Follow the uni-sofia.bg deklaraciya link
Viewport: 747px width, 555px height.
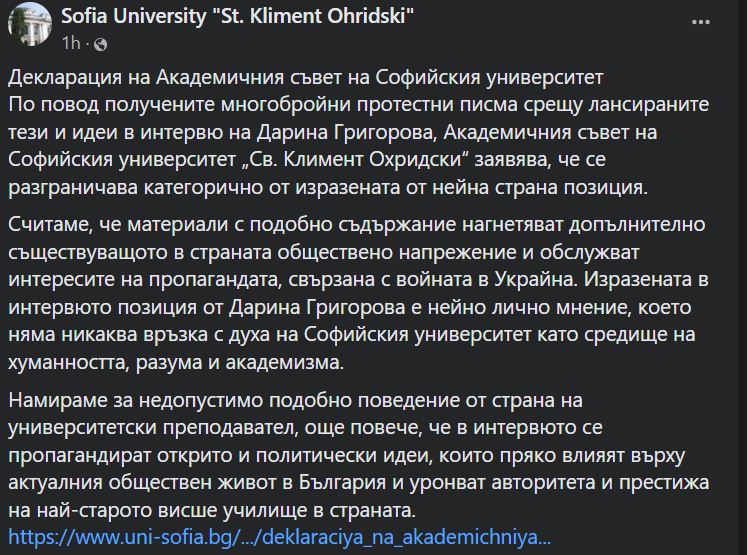(x=280, y=537)
